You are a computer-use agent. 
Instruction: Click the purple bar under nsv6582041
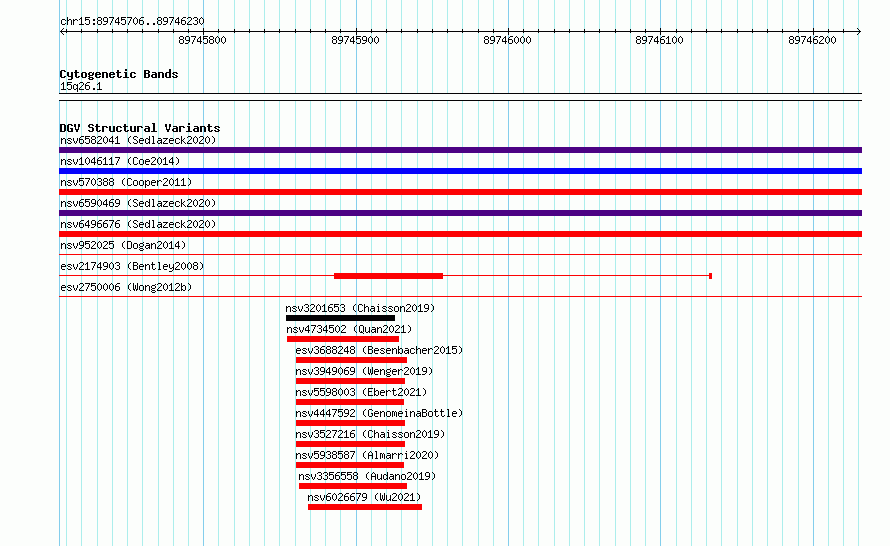point(460,150)
